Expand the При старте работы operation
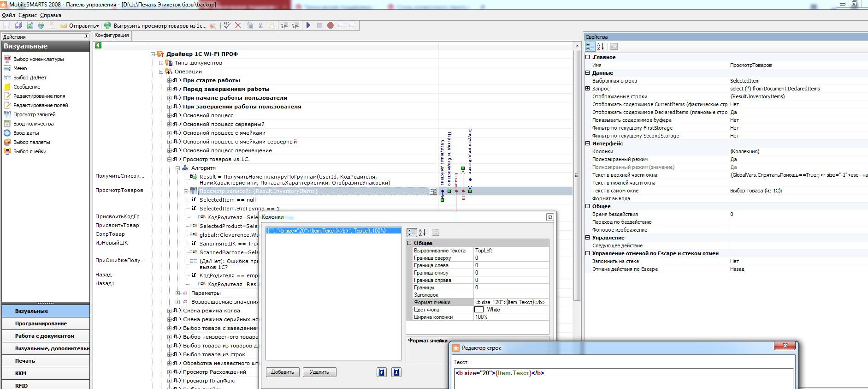Viewport: 868px width, 389px height. click(x=170, y=80)
